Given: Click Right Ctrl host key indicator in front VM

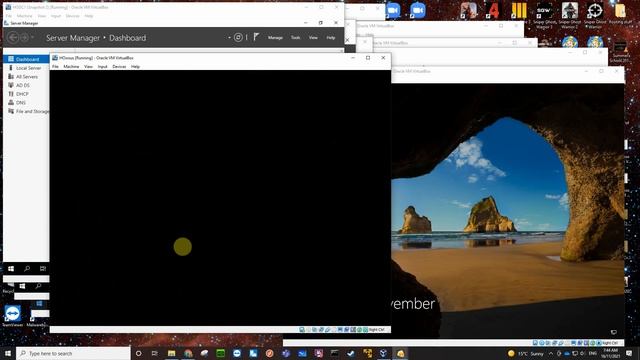Looking at the screenshot, I should pos(376,329).
